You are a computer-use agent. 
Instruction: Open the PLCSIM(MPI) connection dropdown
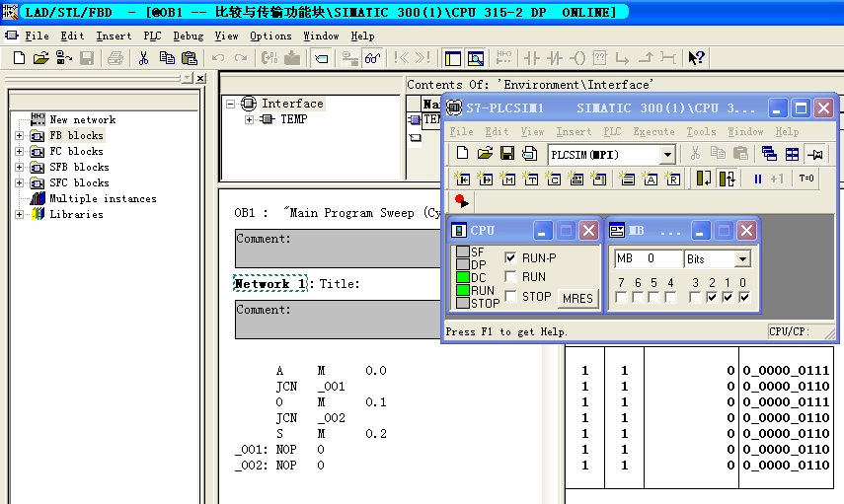tap(667, 155)
